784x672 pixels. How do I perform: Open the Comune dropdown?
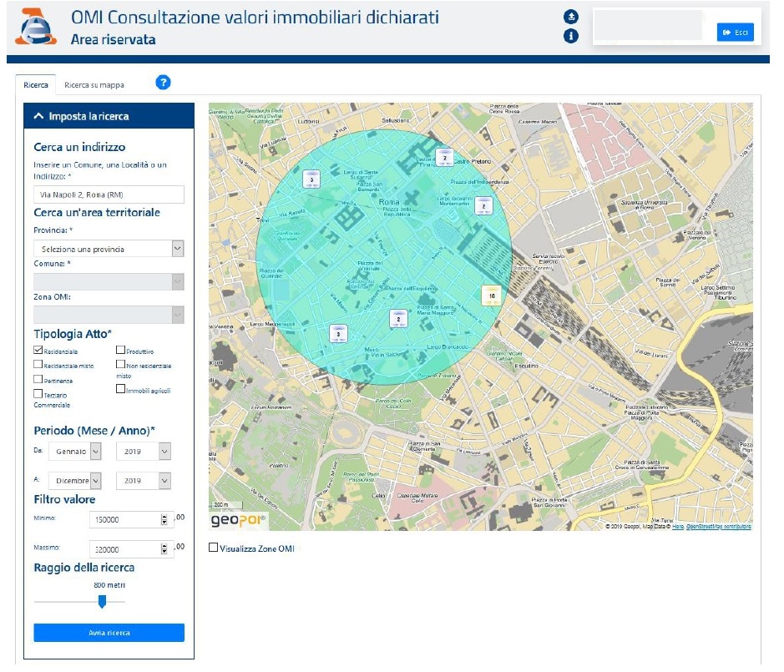(109, 281)
